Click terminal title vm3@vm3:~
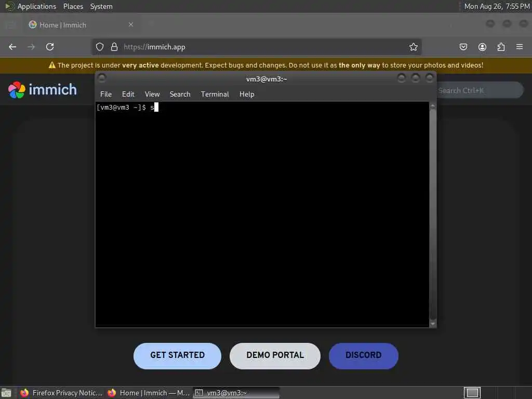Screen dimensions: 532x399 [x=267, y=79]
